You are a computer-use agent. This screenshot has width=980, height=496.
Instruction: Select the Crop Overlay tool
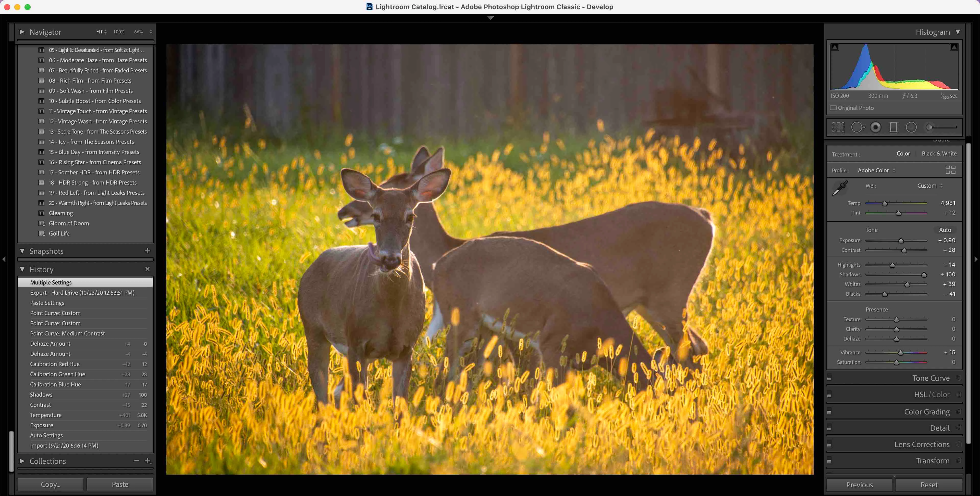tap(838, 127)
